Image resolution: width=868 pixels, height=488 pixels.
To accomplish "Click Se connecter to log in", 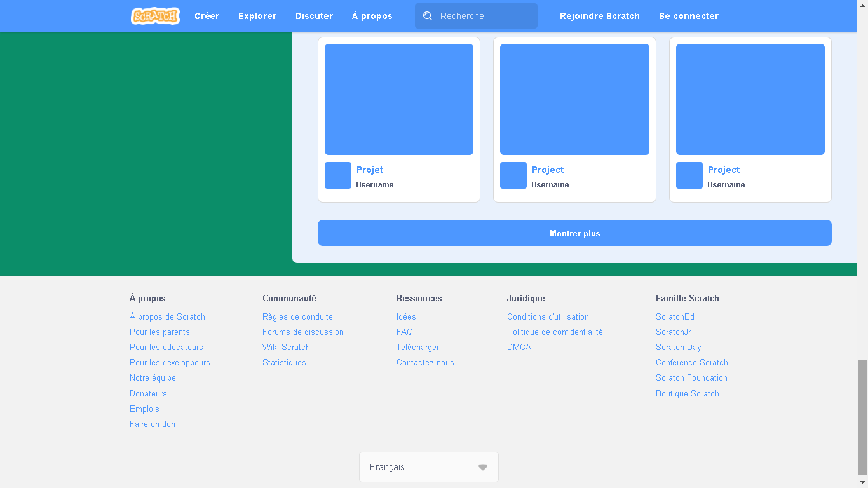I will click(x=689, y=16).
